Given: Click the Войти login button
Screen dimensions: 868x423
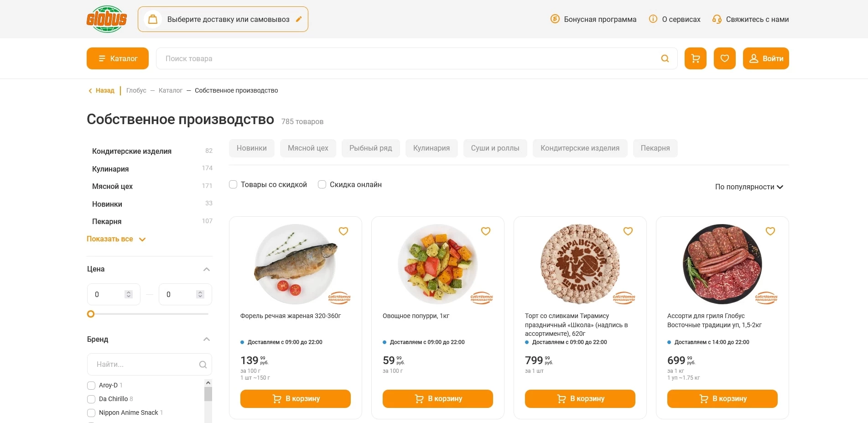Looking at the screenshot, I should [x=765, y=58].
